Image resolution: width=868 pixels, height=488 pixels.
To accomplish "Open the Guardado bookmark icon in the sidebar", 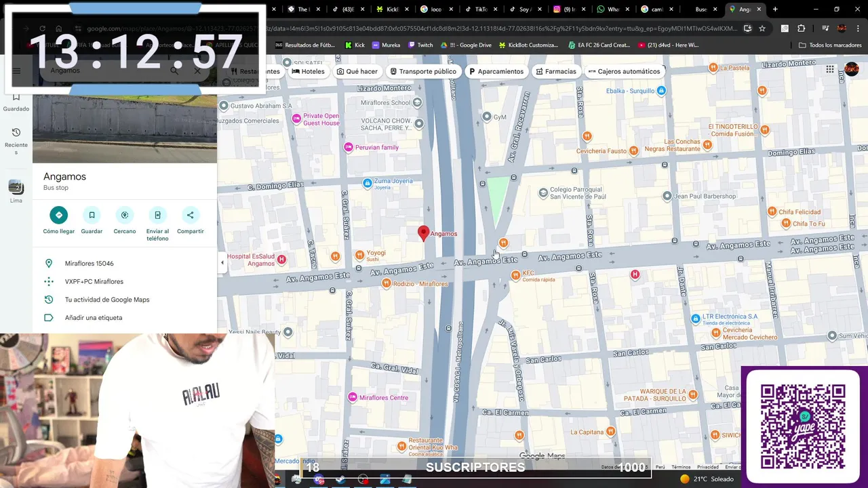I will (x=16, y=97).
